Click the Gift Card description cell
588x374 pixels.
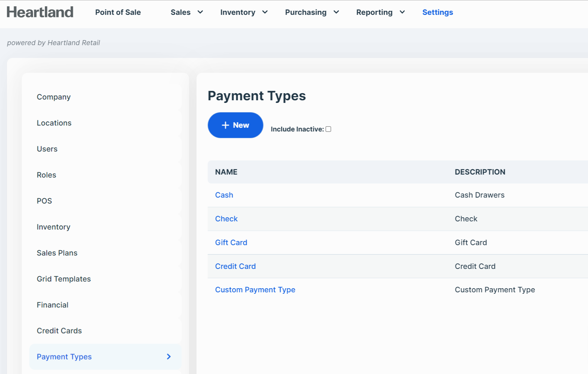(x=471, y=243)
